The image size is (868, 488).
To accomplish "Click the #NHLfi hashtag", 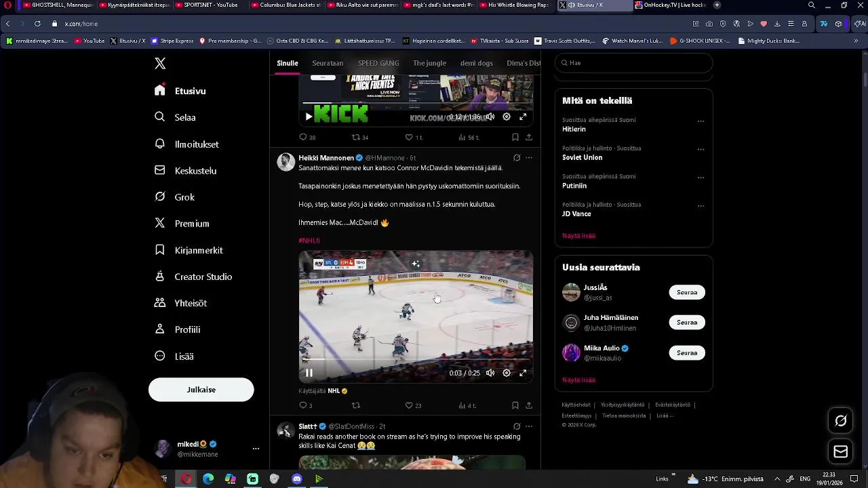I will pyautogui.click(x=309, y=241).
